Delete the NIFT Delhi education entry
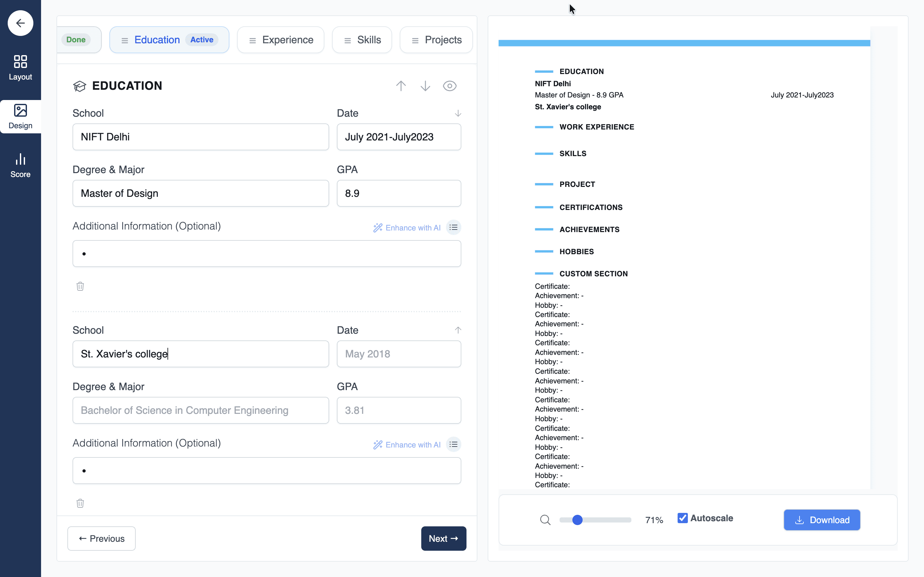 coord(80,286)
